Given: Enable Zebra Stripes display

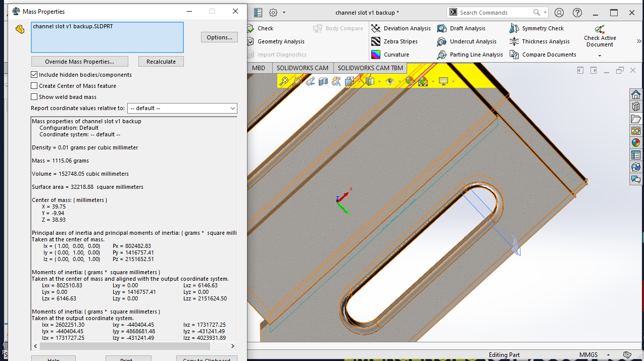Looking at the screenshot, I should 394,41.
